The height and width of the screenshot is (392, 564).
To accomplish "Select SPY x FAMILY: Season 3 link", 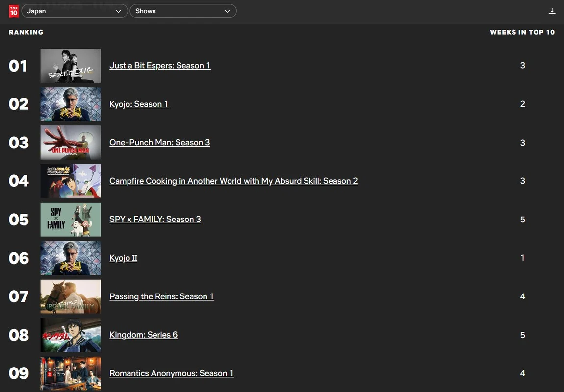I will coord(155,220).
